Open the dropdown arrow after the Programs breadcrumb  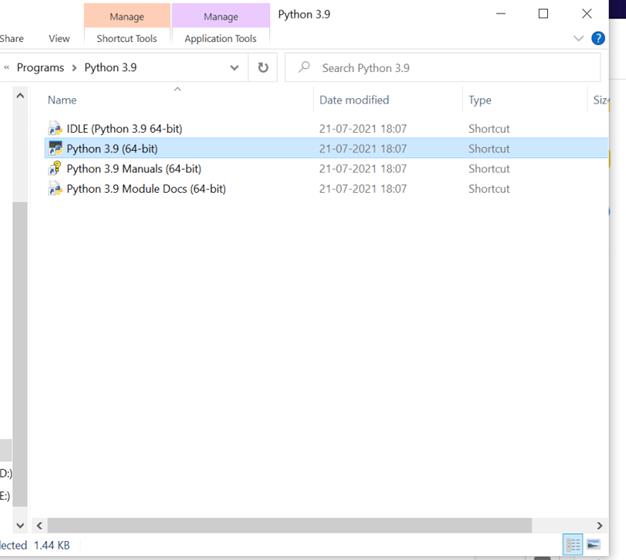74,68
